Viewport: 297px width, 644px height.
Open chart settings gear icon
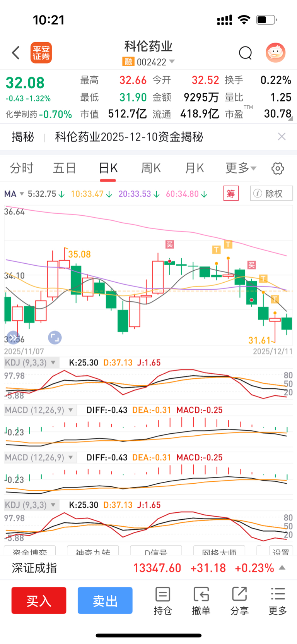coord(278,168)
